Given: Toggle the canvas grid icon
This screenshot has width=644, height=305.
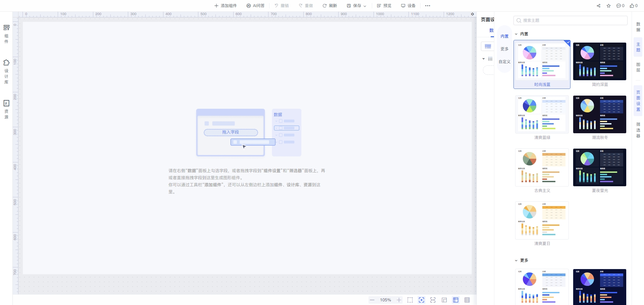Looking at the screenshot, I should coord(467,300).
